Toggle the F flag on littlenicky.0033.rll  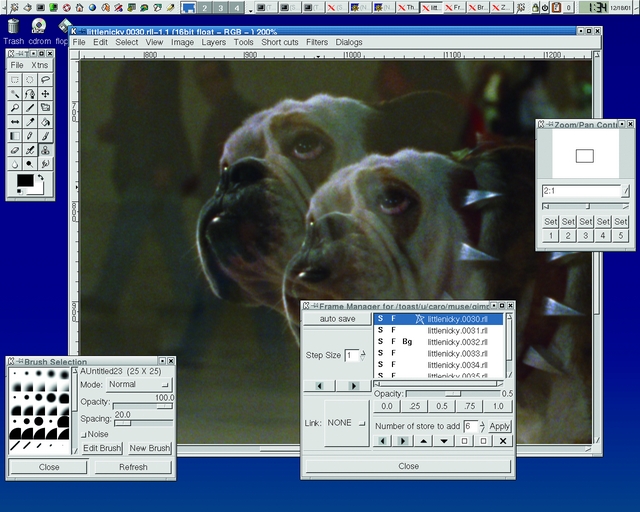393,353
